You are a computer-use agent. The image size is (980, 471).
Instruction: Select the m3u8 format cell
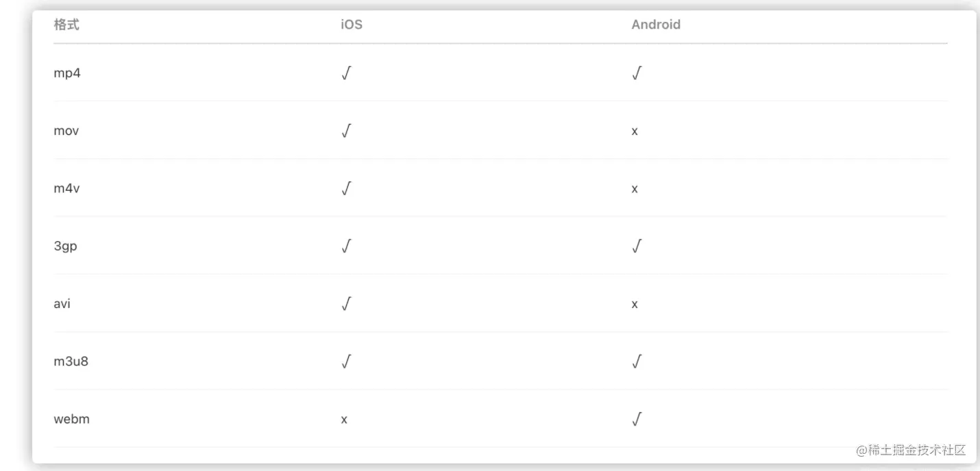tap(71, 361)
